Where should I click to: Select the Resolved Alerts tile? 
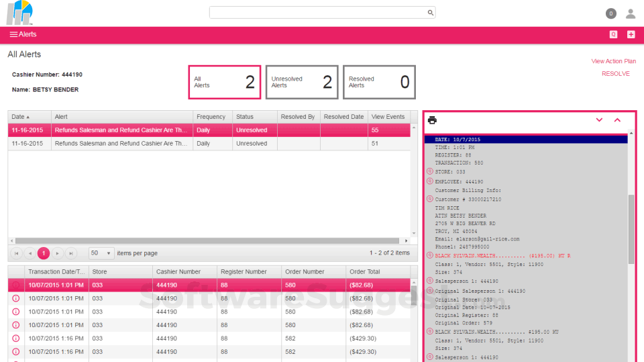point(379,82)
